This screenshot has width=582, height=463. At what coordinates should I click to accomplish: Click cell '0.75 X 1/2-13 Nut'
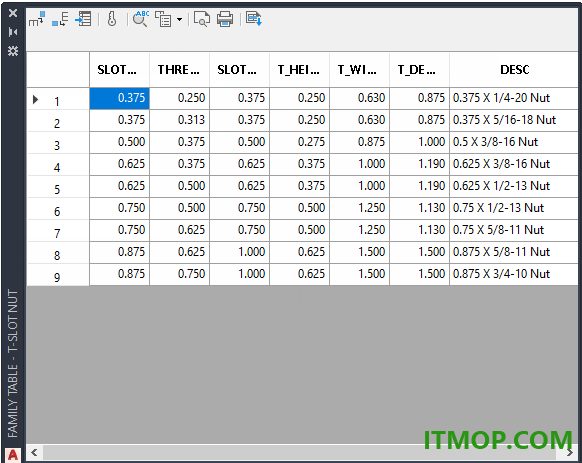[x=514, y=208]
